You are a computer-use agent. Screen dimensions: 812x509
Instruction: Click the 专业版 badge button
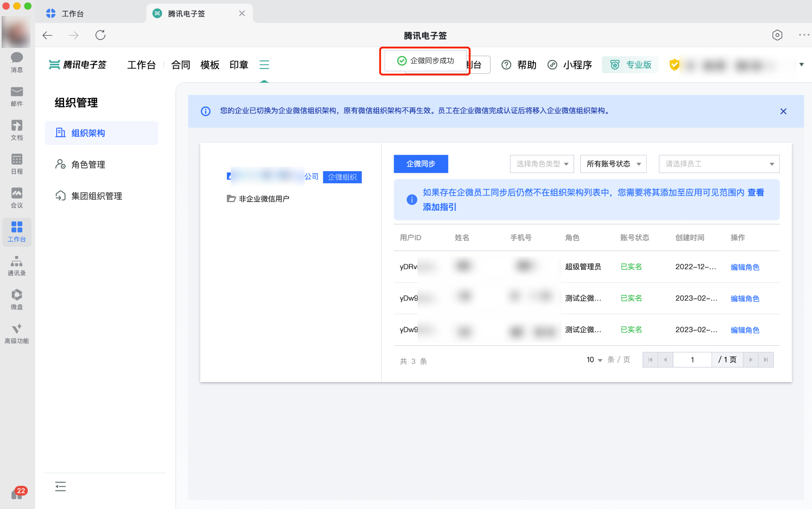click(x=630, y=65)
